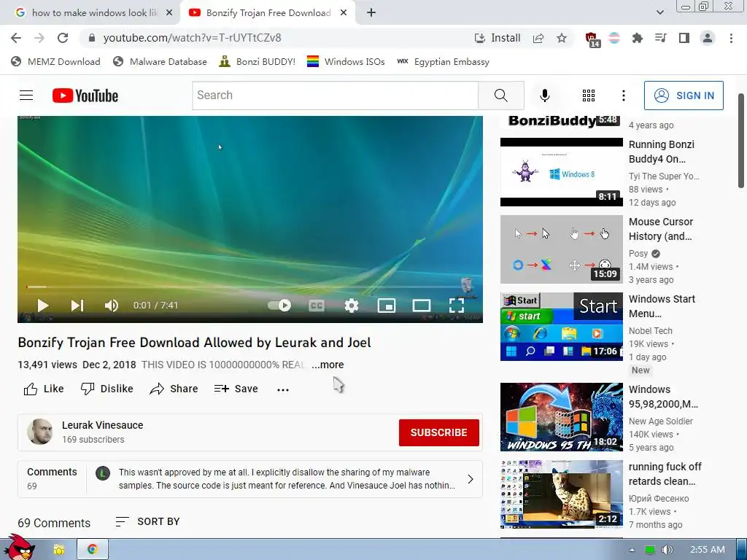Open Windows Start Menu video title

click(x=662, y=306)
